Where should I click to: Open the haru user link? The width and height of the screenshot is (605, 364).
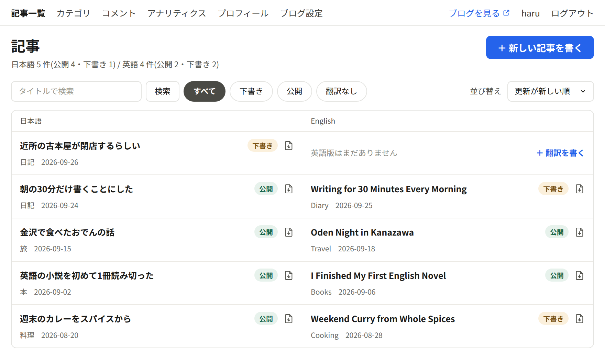[x=530, y=13]
